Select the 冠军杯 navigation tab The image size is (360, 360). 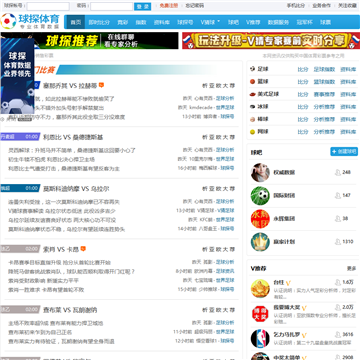click(305, 22)
